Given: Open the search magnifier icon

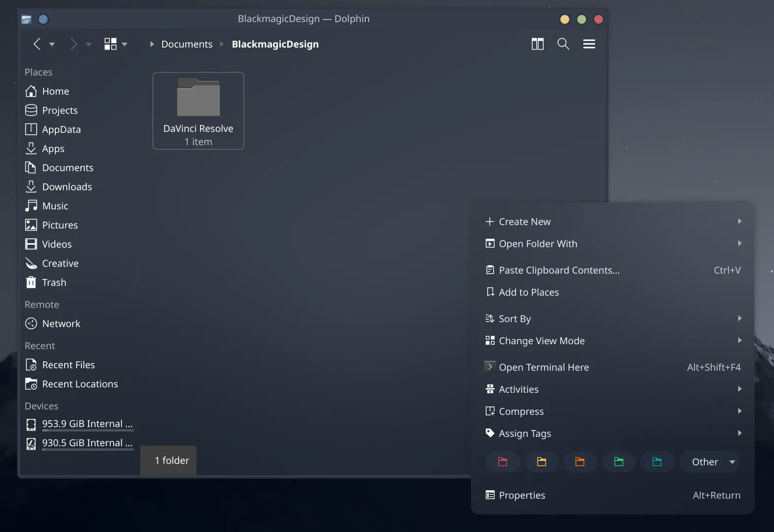Looking at the screenshot, I should [563, 44].
